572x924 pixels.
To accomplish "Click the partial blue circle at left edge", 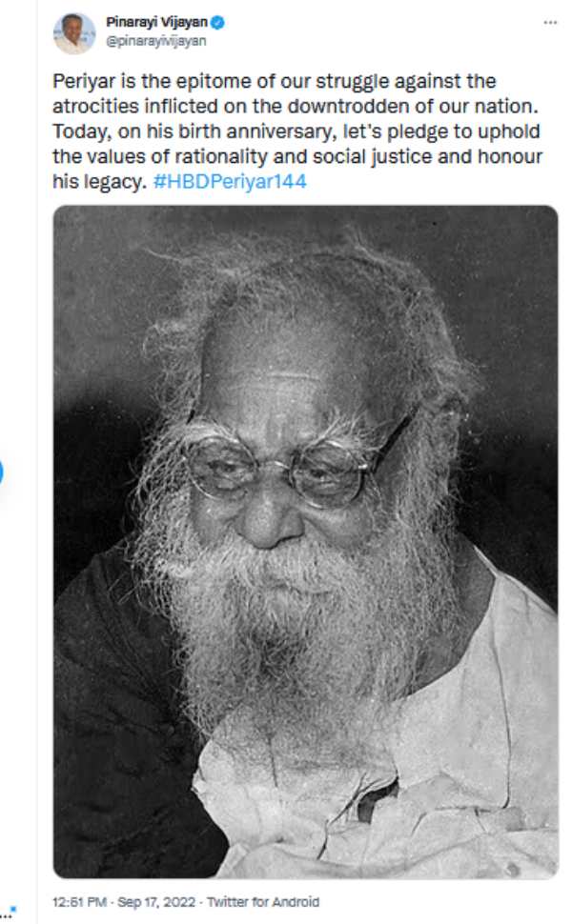I will click(1, 472).
